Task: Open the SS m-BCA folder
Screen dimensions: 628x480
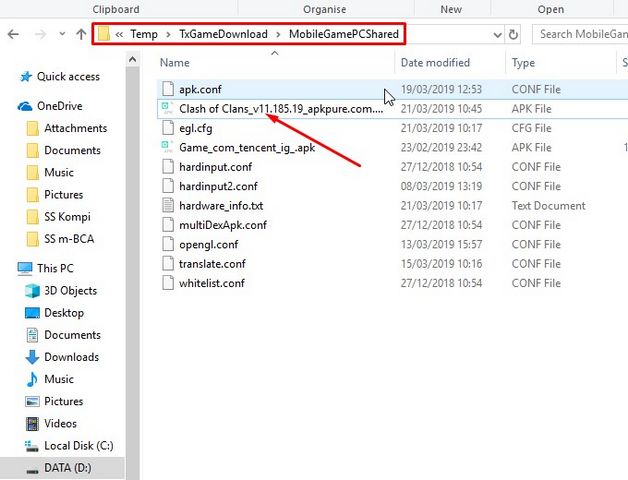Action: pyautogui.click(x=69, y=239)
